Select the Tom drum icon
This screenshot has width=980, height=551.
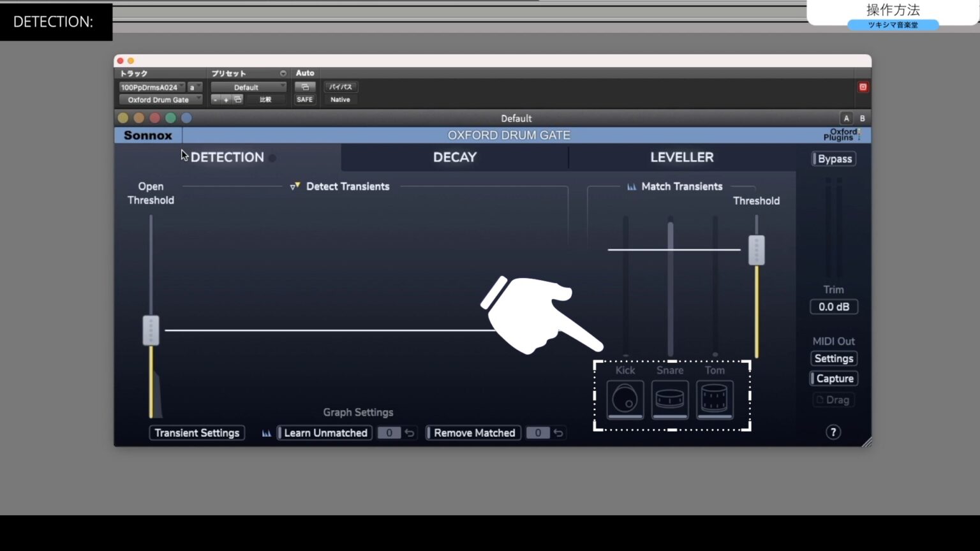click(714, 400)
